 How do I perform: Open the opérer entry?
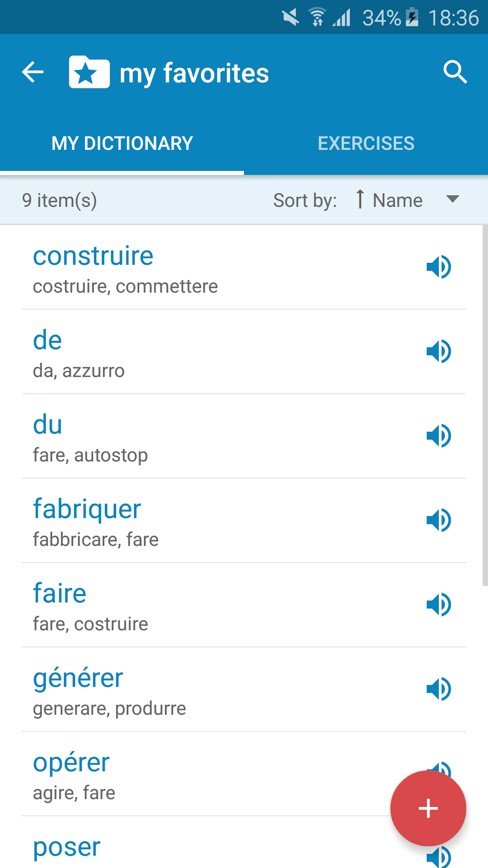(x=71, y=763)
